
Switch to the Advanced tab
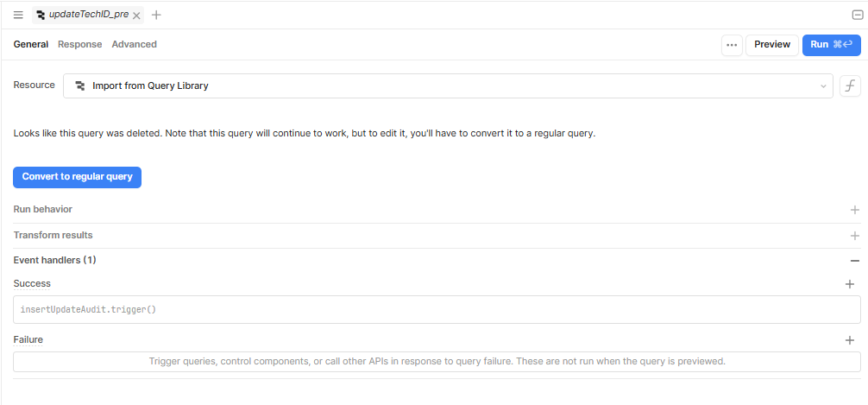click(x=134, y=44)
